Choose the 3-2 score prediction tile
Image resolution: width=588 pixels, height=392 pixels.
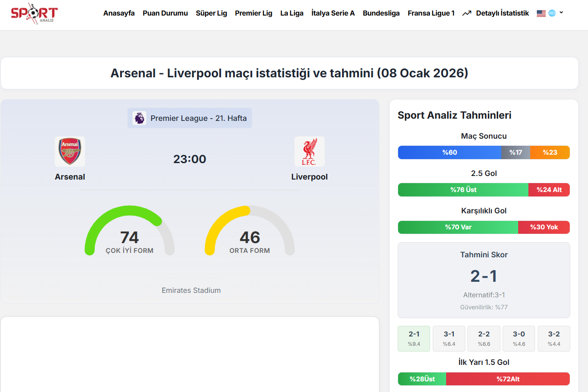[x=554, y=339]
